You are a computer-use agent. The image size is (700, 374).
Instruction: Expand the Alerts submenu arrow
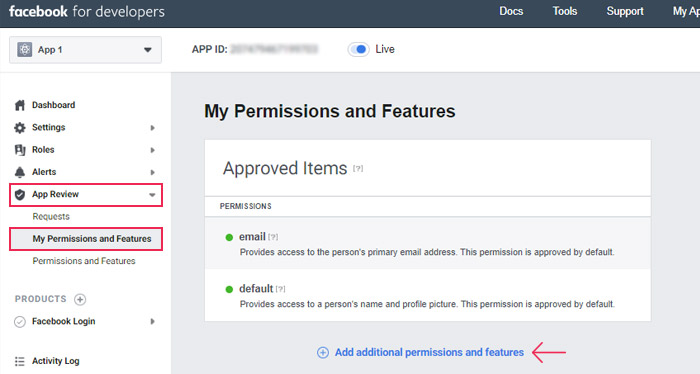pos(152,173)
